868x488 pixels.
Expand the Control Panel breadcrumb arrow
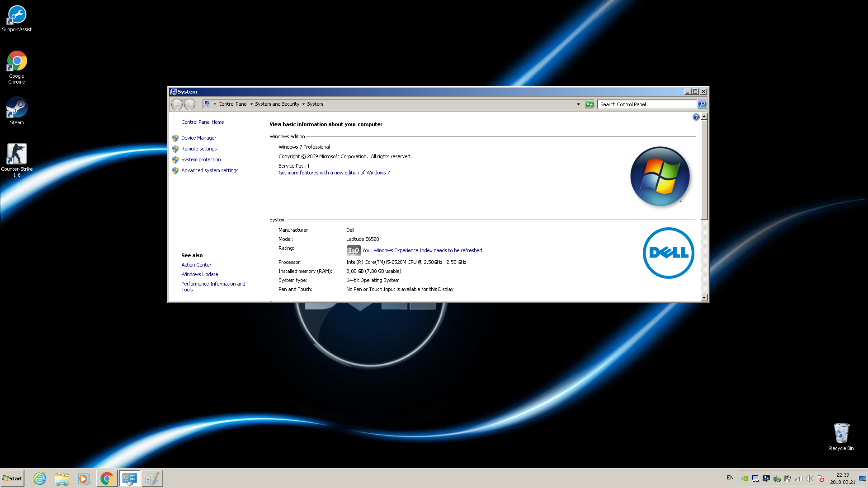point(251,104)
